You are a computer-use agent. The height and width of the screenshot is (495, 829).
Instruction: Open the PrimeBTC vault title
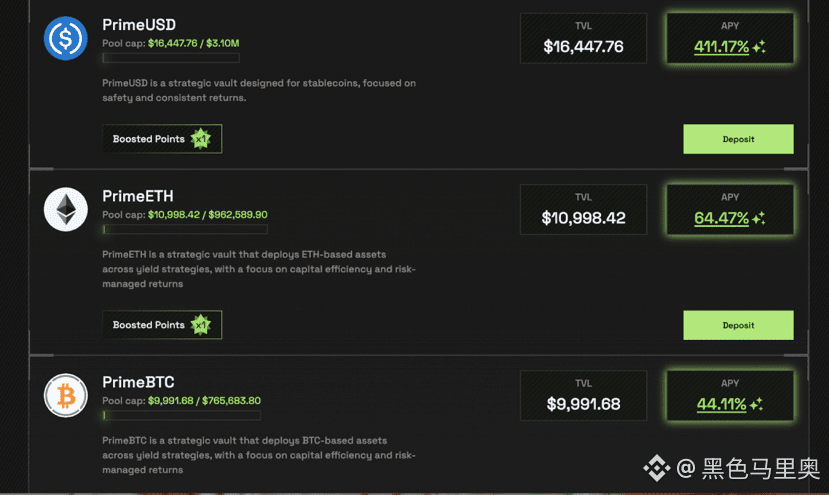pos(138,382)
